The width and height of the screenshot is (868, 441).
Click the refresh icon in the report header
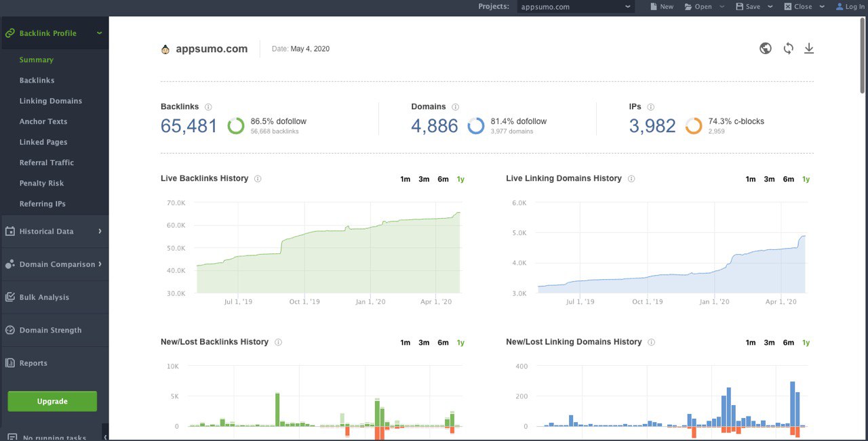[788, 49]
